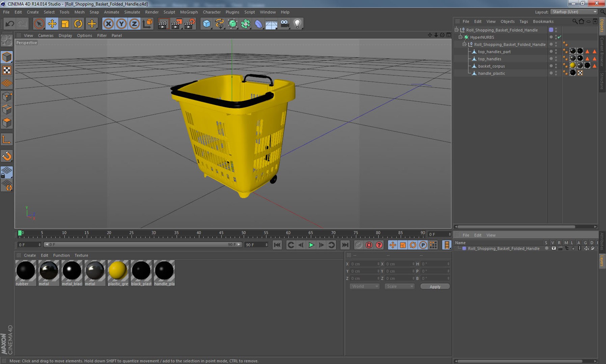Activate the Scale tool in the top toolbar
606x364 pixels.
point(65,24)
